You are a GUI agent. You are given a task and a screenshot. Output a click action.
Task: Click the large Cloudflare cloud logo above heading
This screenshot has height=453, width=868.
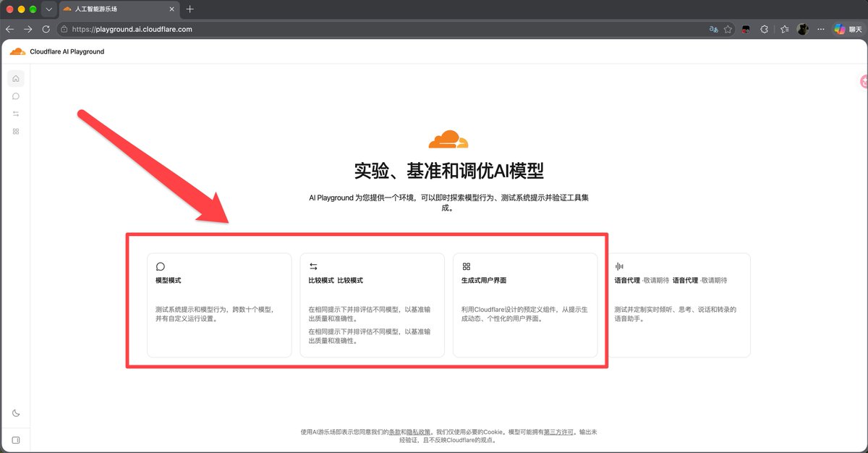(449, 140)
